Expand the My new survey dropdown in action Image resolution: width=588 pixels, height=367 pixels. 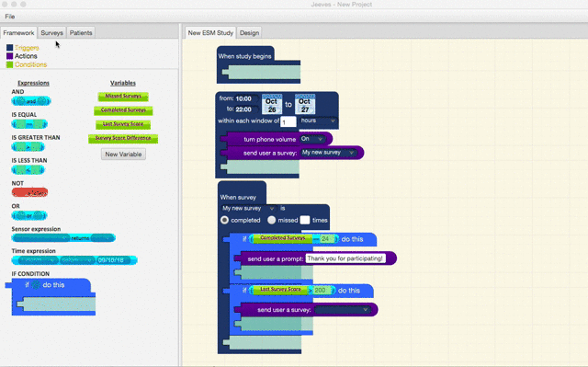(x=329, y=153)
